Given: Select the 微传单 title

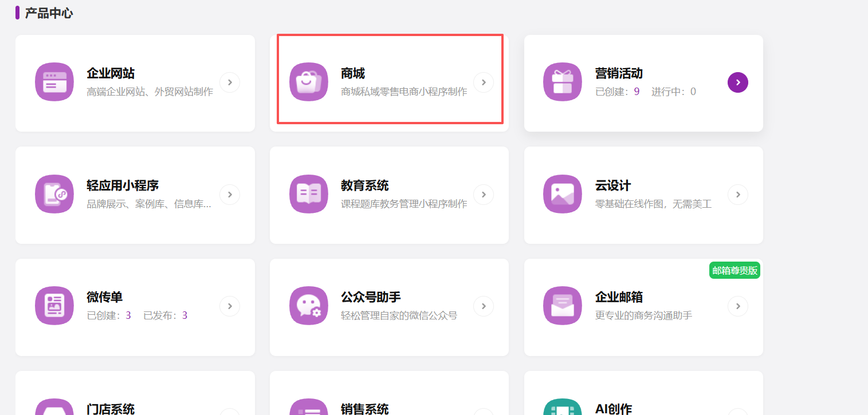Looking at the screenshot, I should [105, 297].
